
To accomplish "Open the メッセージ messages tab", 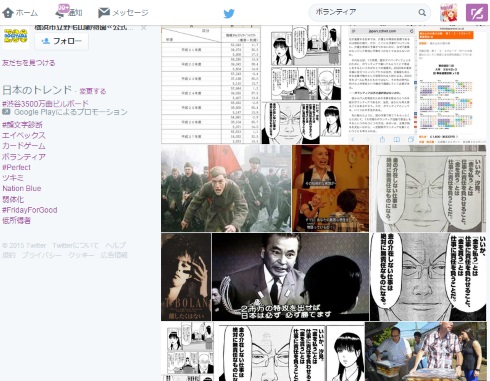I will point(123,13).
